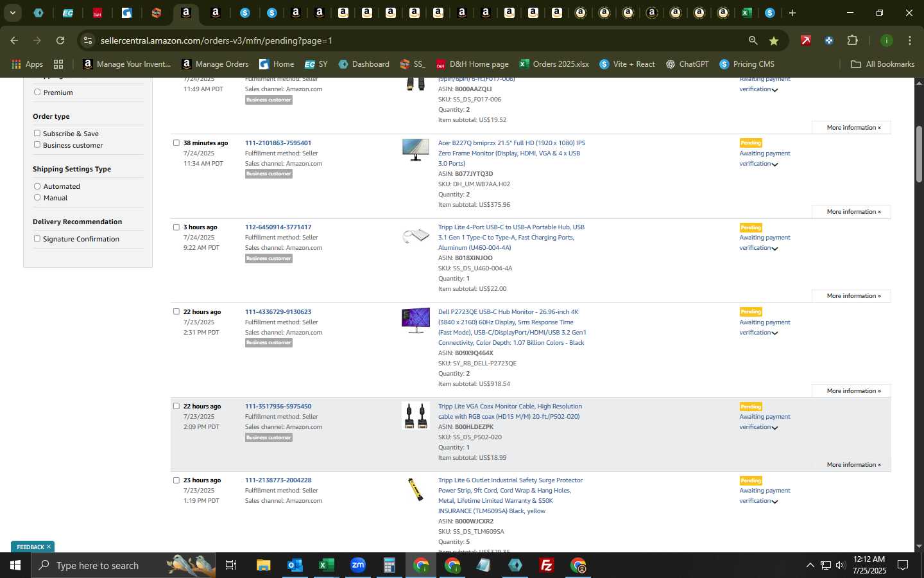The height and width of the screenshot is (578, 924).
Task: Check the Subscribe & Save filter
Action: [x=37, y=133]
